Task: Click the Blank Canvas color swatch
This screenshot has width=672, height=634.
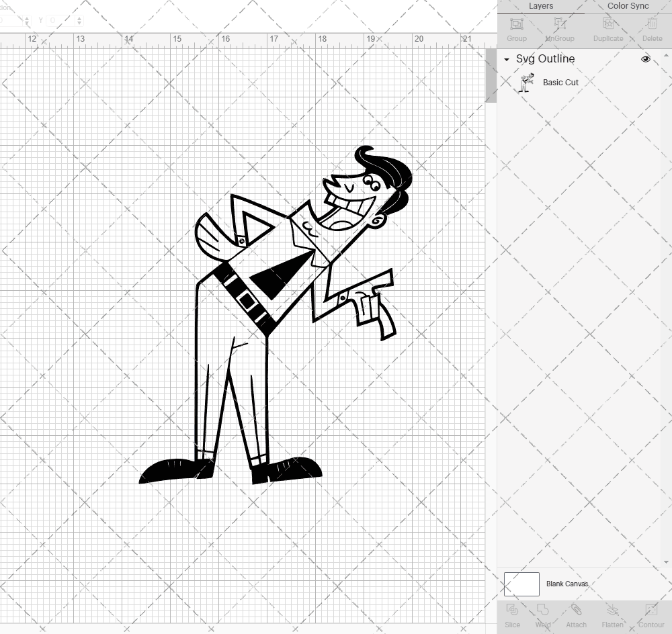Action: point(521,584)
